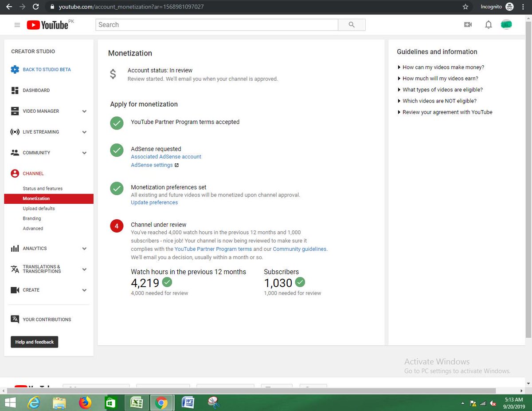
Task: Open the Associated AdSense account link
Action: click(x=166, y=157)
